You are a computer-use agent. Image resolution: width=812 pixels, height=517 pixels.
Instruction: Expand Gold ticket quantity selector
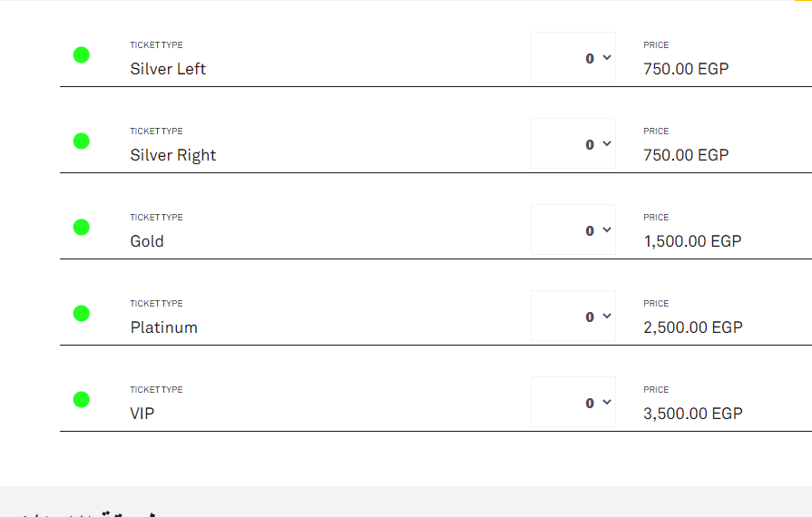[573, 230]
